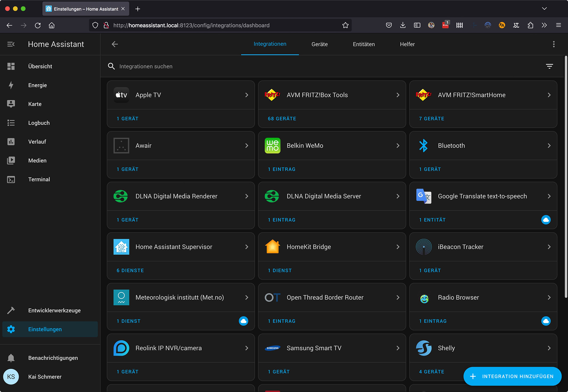Click the HomeKit Bridge house icon
This screenshot has width=568, height=392.
point(272,247)
